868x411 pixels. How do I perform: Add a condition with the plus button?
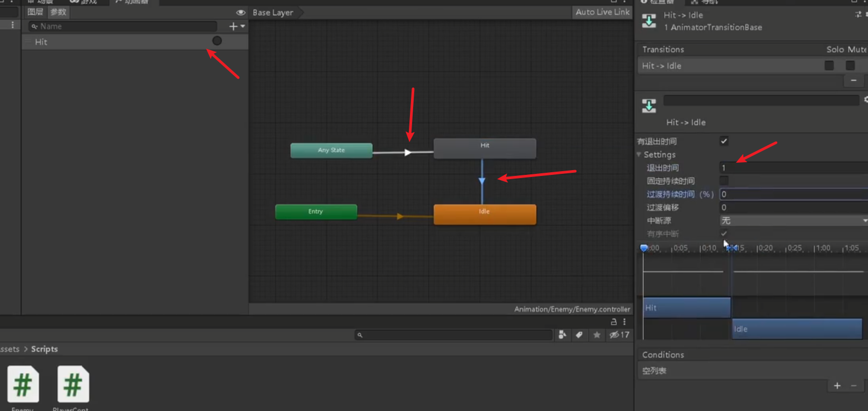(x=837, y=386)
